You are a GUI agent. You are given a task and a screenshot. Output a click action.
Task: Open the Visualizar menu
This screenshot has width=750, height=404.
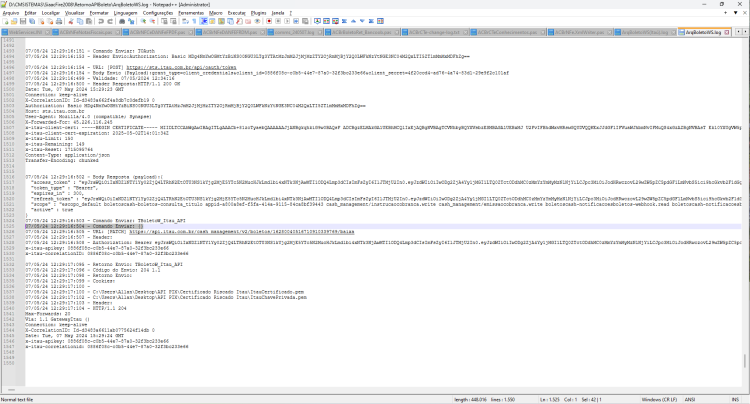pyautogui.click(x=74, y=13)
